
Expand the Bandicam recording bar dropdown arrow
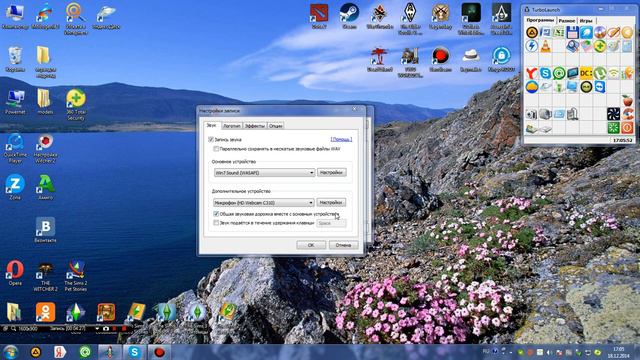pos(97,328)
